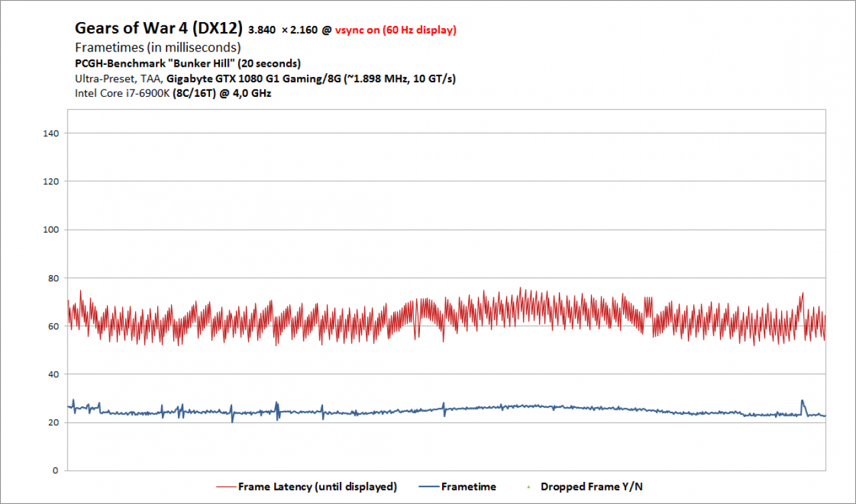Click the 100 y-axis label
Image resolution: width=856 pixels, height=504 pixels.
pyautogui.click(x=51, y=230)
